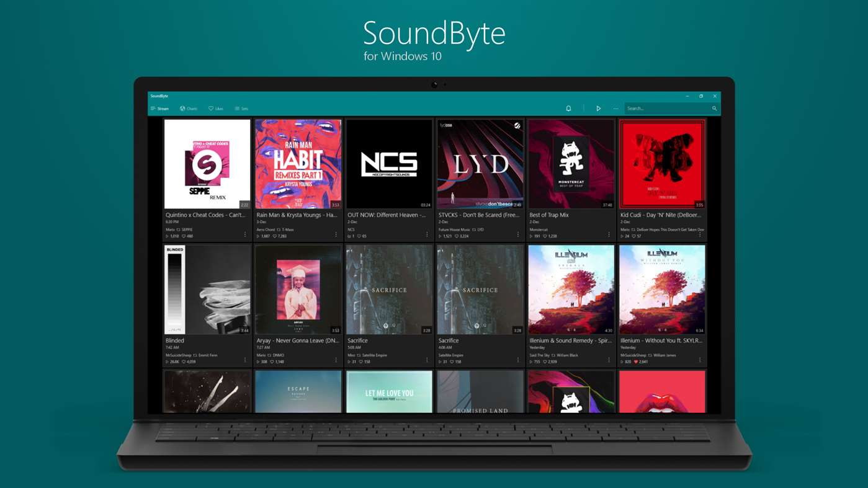The height and width of the screenshot is (488, 868).
Task: Open Quintino x Cheat Codes cover art
Action: 207,164
